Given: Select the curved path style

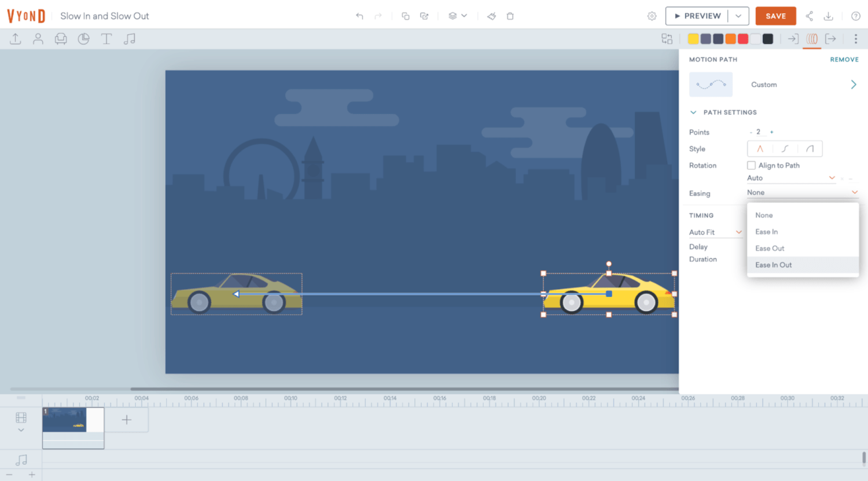Looking at the screenshot, I should coord(785,149).
